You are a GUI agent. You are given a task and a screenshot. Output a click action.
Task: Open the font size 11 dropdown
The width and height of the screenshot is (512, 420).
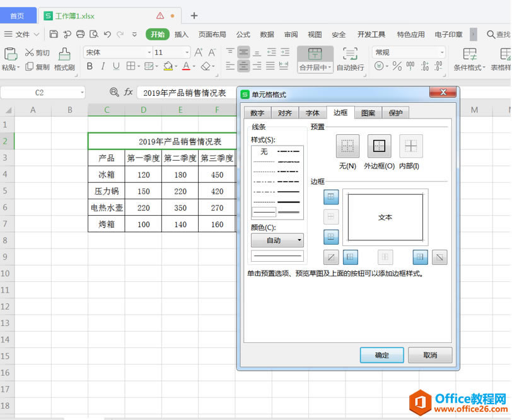pyautogui.click(x=187, y=52)
